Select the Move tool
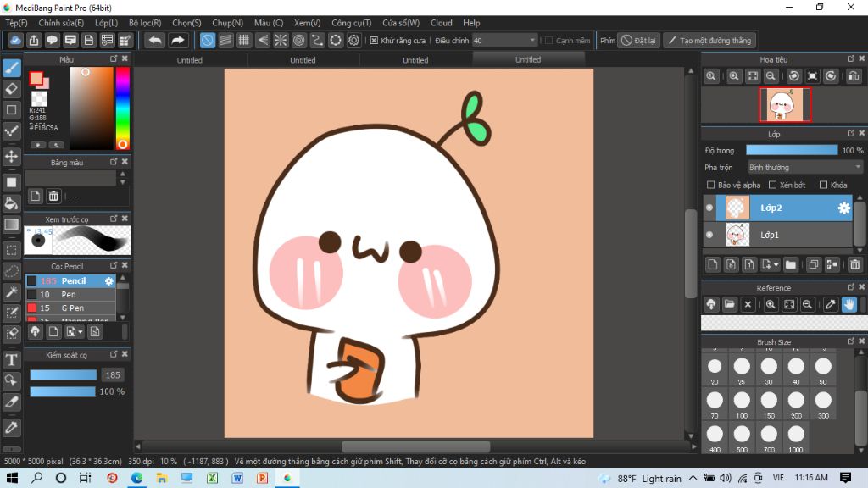This screenshot has width=868, height=488. (x=12, y=157)
